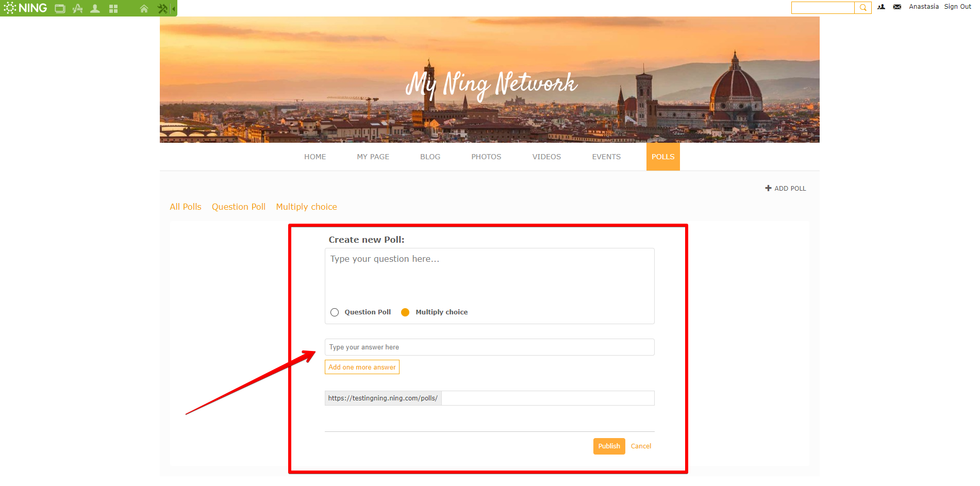The image size is (980, 486).
Task: Open the messages envelope icon
Action: pyautogui.click(x=898, y=7)
